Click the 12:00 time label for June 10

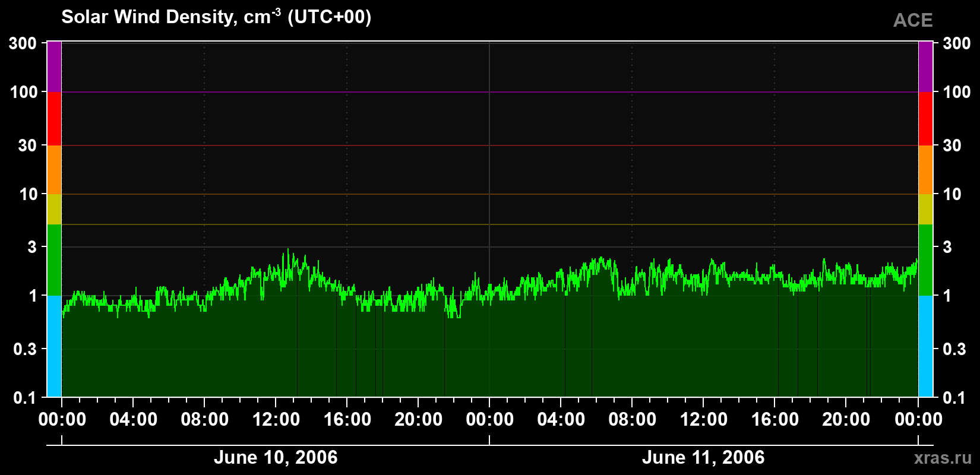(x=276, y=420)
